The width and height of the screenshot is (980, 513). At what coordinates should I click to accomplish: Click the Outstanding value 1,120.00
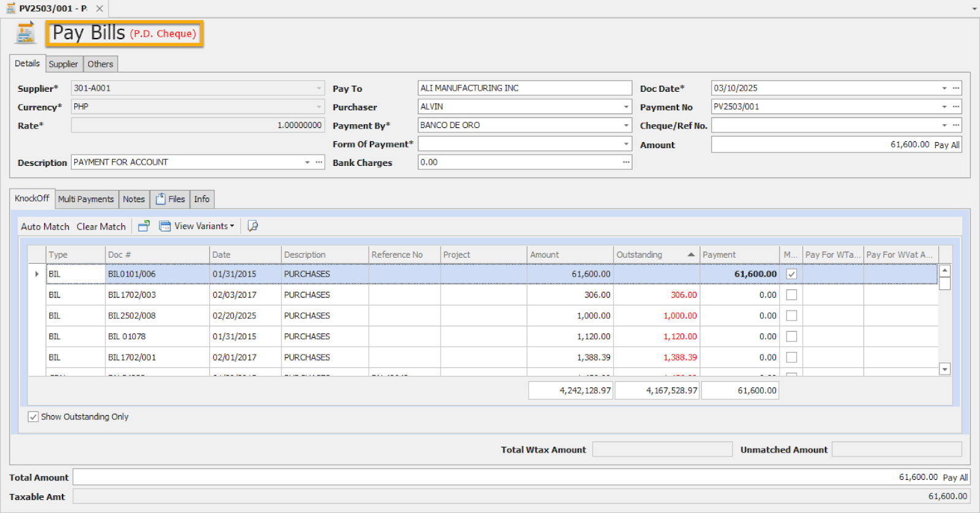point(680,337)
